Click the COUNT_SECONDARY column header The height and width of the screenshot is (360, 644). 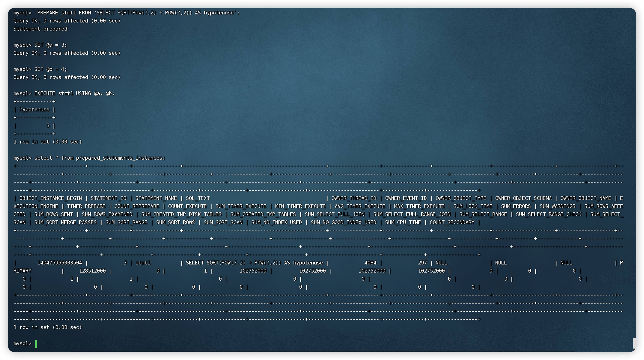[452, 223]
